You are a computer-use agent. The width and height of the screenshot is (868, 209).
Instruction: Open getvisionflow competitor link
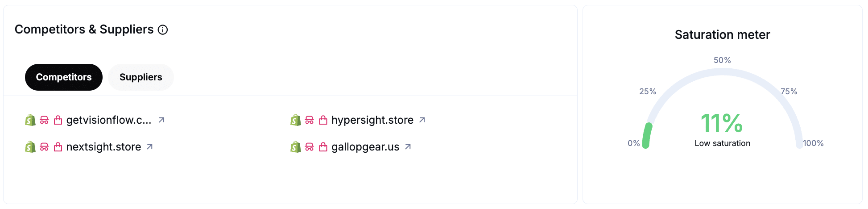point(109,120)
